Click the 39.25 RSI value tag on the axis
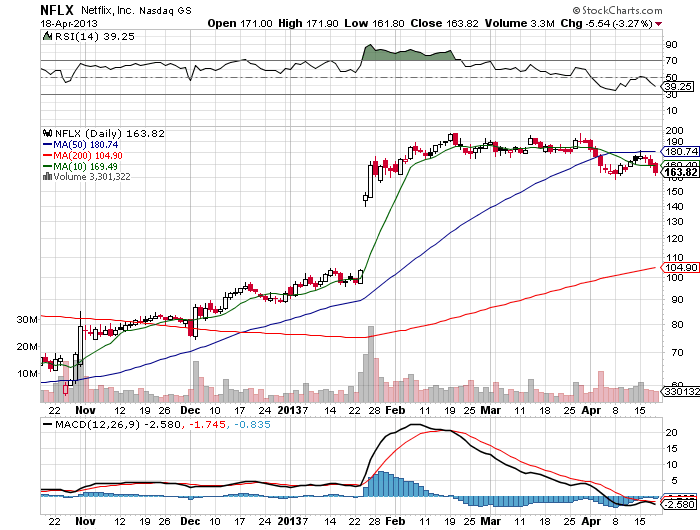This screenshot has width=700, height=530. [678, 86]
